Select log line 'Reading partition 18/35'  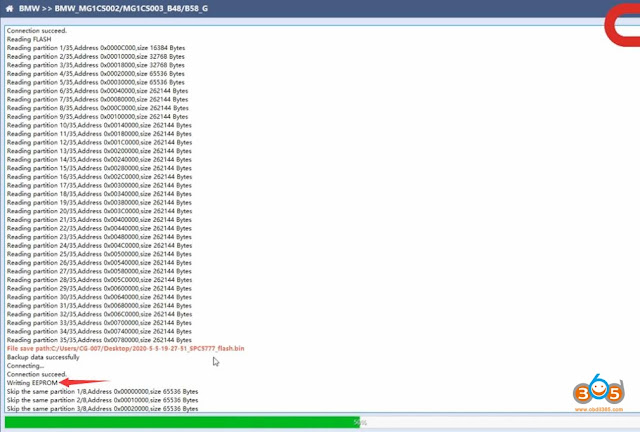(99, 194)
